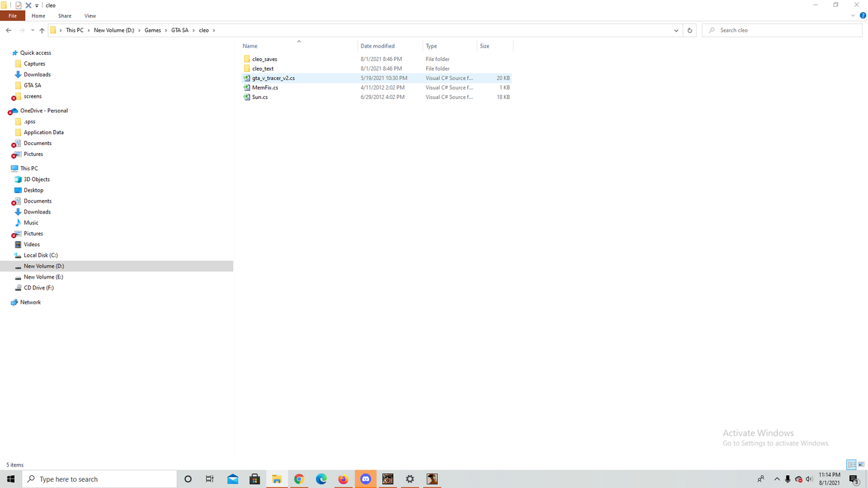
Task: Expand chevron after cleo in address bar
Action: point(214,30)
